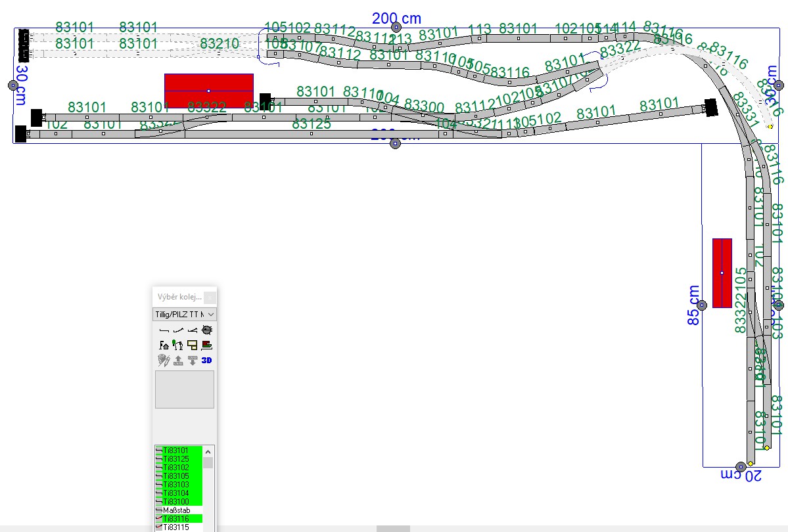The width and height of the screenshot is (788, 532).
Task: Select the turnout track filter icon
Action: coord(193,330)
